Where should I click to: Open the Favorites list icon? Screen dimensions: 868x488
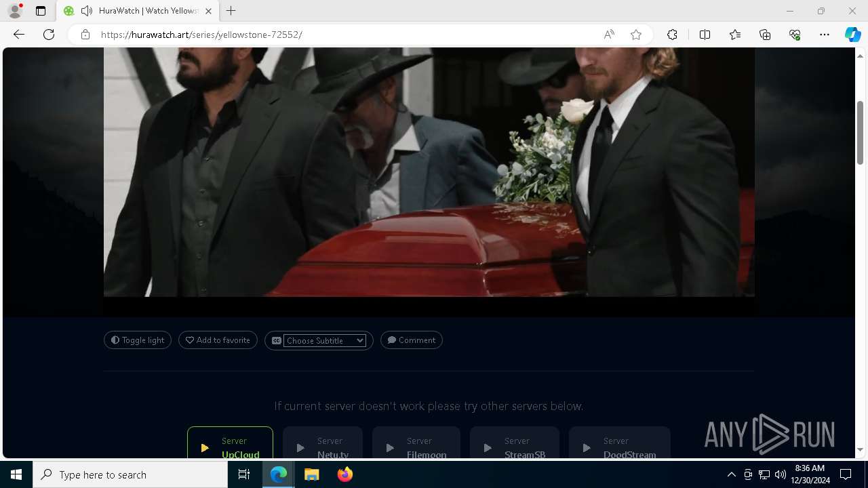coord(735,35)
